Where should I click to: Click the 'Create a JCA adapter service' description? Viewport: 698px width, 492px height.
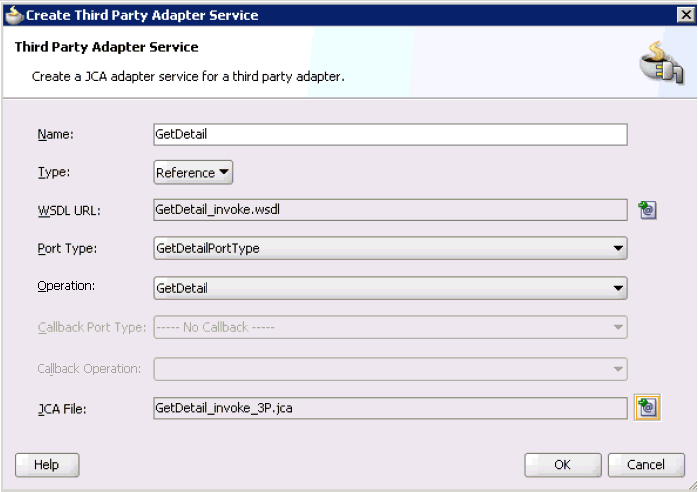pos(188,77)
